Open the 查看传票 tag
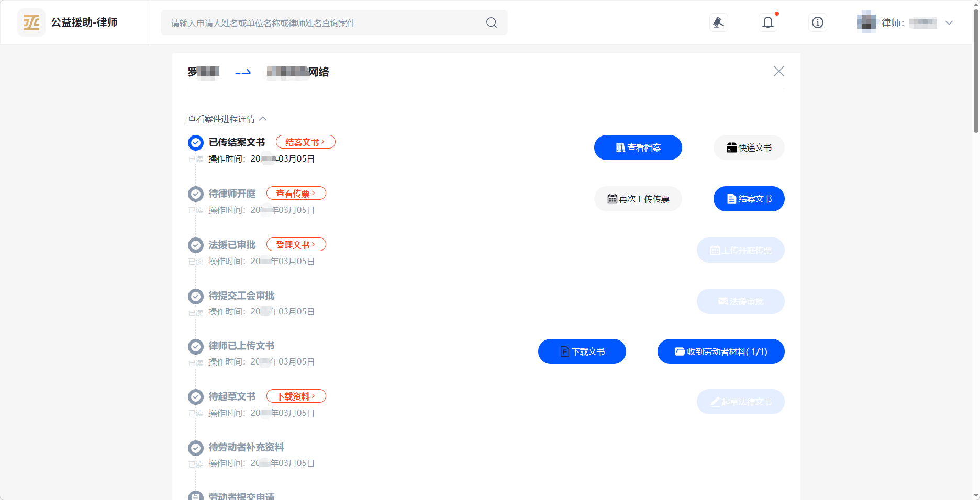This screenshot has width=980, height=500. 296,194
